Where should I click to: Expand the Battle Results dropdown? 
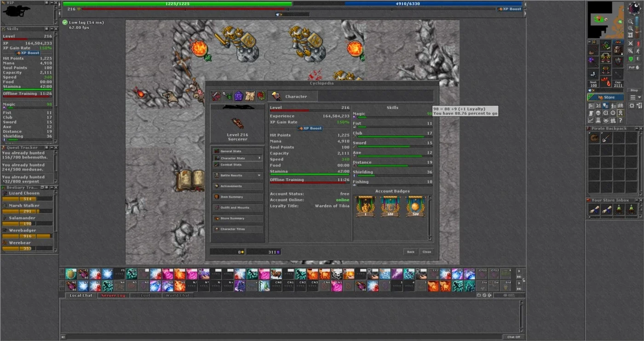coord(238,175)
